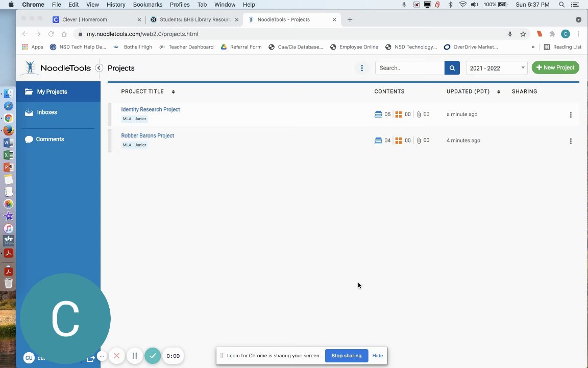Stop sharing the screen in Loom

pyautogui.click(x=347, y=356)
